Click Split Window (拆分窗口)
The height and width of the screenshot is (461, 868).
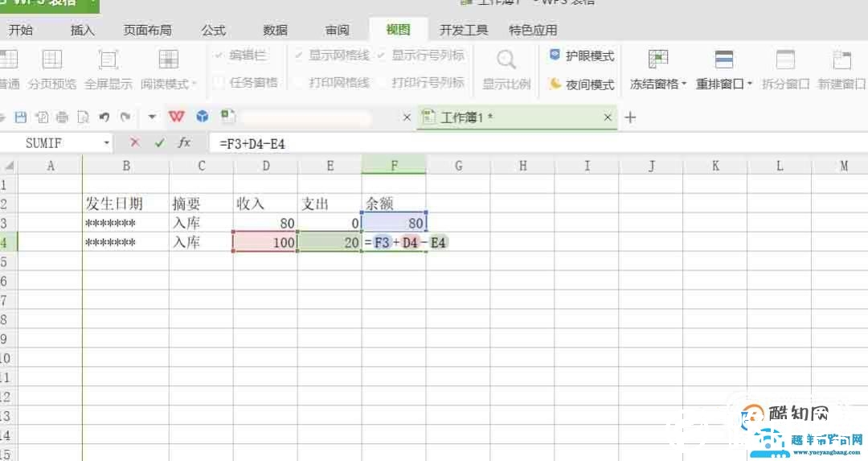(x=785, y=68)
